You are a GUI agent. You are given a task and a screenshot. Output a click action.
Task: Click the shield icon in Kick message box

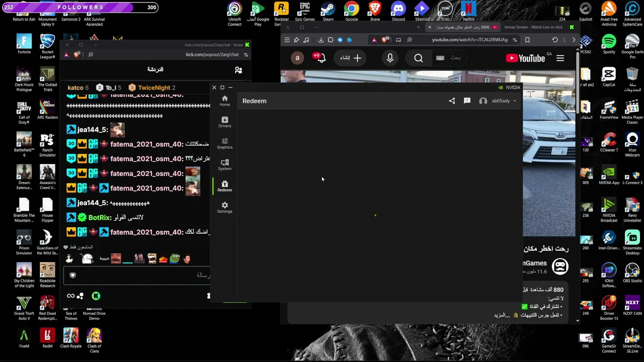pyautogui.click(x=73, y=275)
